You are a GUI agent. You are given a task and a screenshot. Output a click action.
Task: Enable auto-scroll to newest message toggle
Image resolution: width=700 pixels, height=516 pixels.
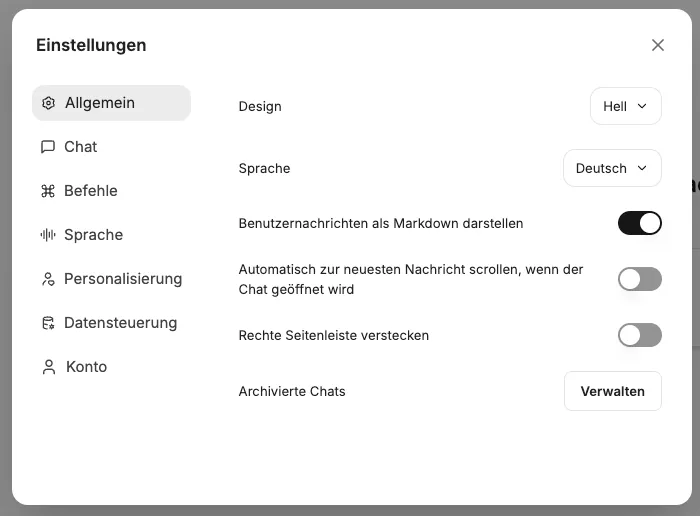tap(639, 279)
